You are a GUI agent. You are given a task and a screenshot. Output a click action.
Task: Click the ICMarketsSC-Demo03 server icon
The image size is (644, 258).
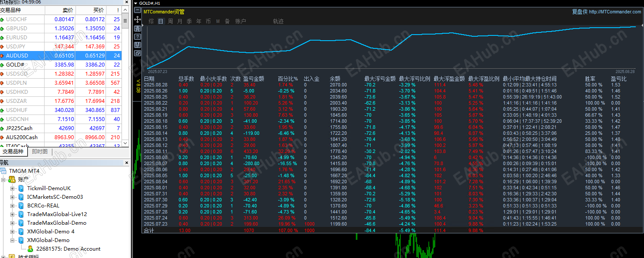click(x=21, y=197)
